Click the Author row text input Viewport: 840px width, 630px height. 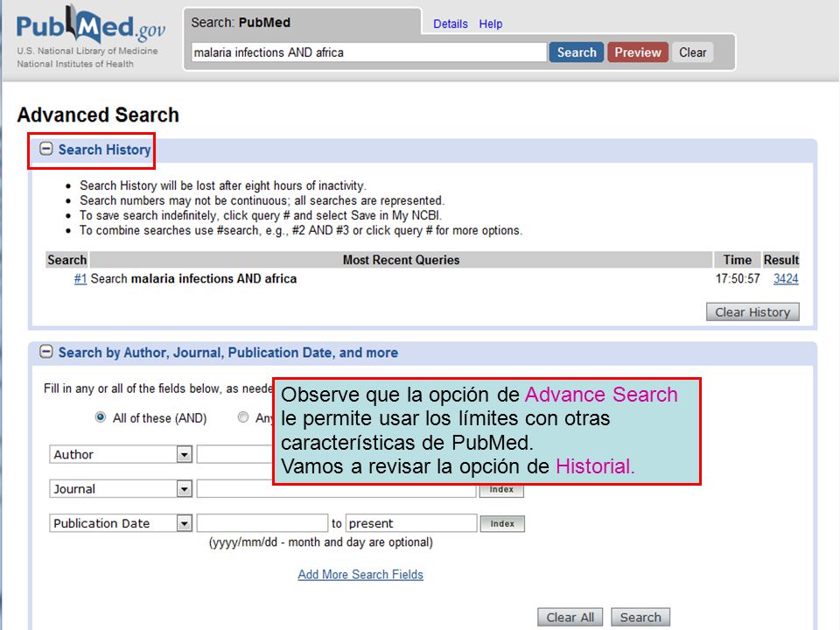235,454
